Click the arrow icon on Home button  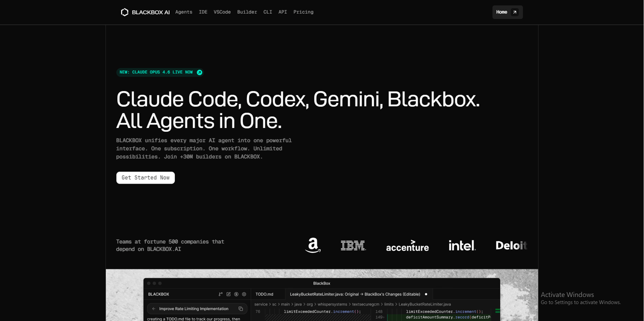click(515, 12)
